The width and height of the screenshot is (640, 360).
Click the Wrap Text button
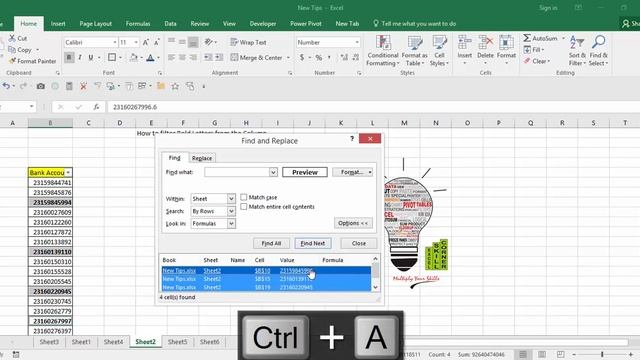(248, 42)
